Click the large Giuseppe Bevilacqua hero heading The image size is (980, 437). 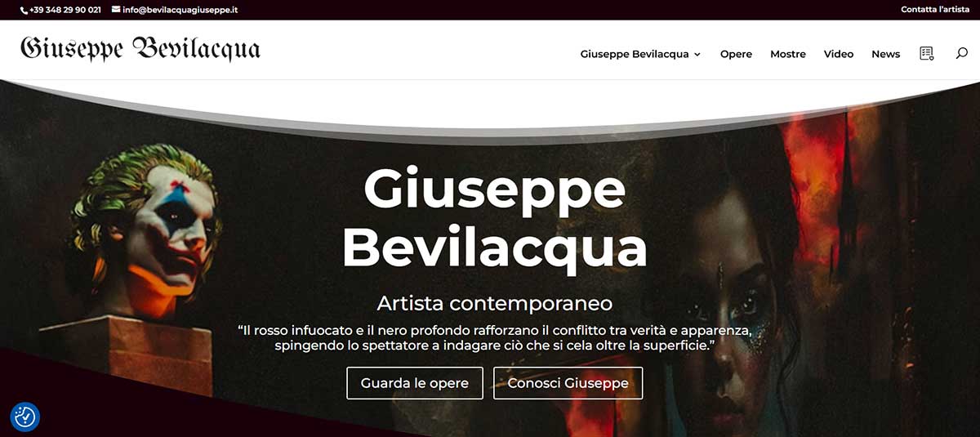pyautogui.click(x=494, y=218)
